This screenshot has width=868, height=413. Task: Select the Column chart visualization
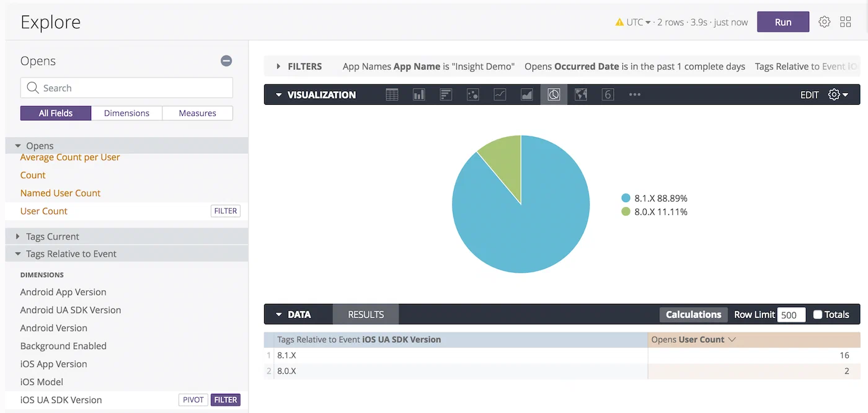418,94
